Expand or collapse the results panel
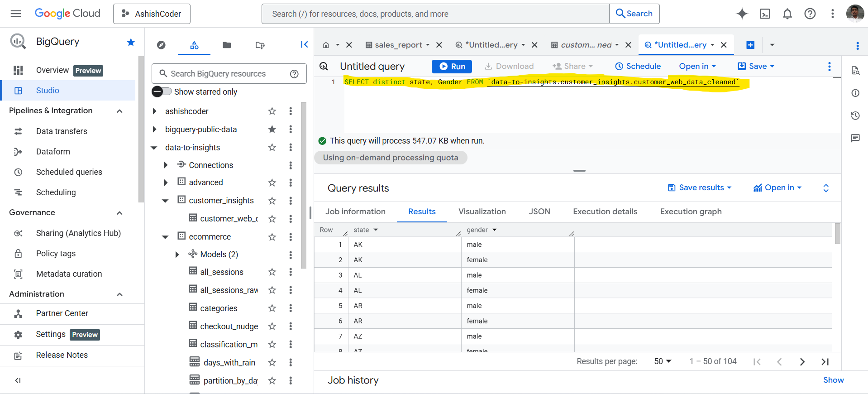Viewport: 868px width, 394px height. [826, 188]
